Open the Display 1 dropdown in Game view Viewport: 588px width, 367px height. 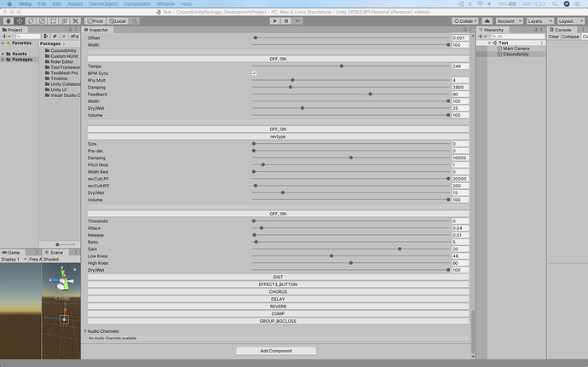14,259
